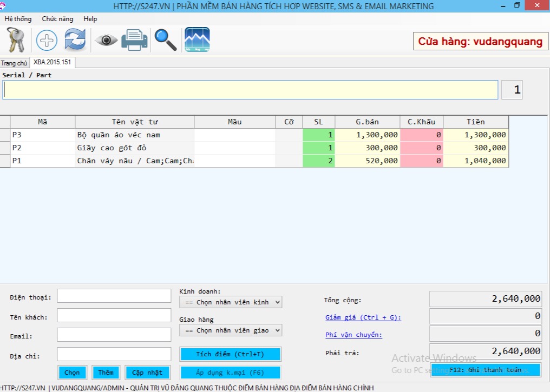Click the Mầu column header

pos(234,122)
